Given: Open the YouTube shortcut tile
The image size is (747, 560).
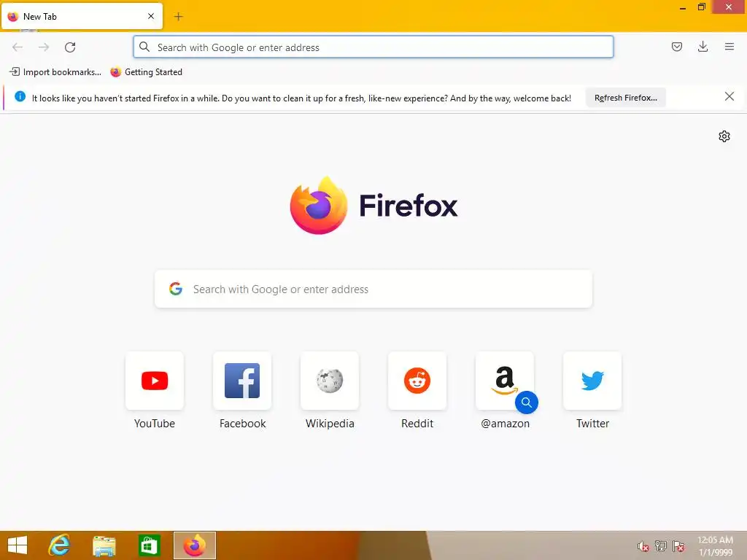Looking at the screenshot, I should click(155, 381).
